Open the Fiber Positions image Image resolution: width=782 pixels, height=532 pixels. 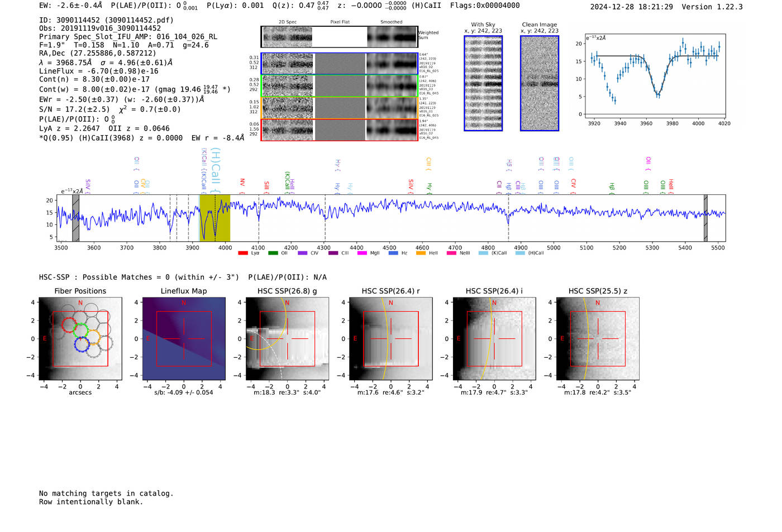(80, 338)
